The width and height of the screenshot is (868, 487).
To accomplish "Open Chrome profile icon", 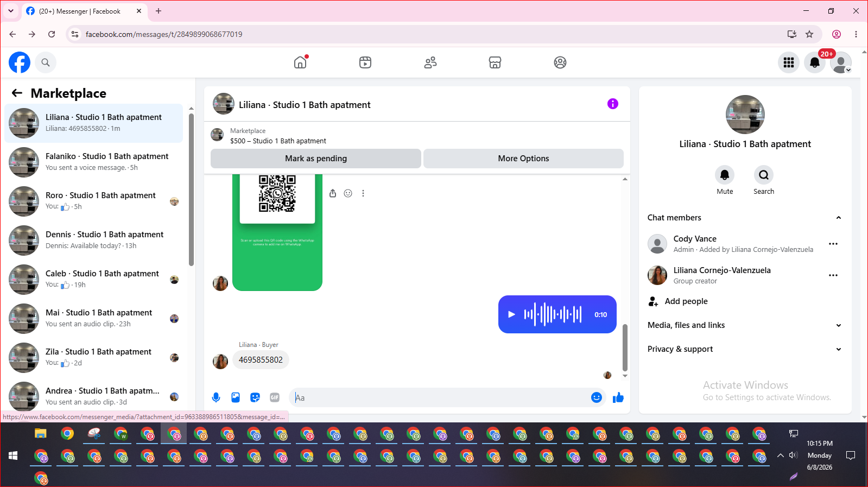I will 837,34.
